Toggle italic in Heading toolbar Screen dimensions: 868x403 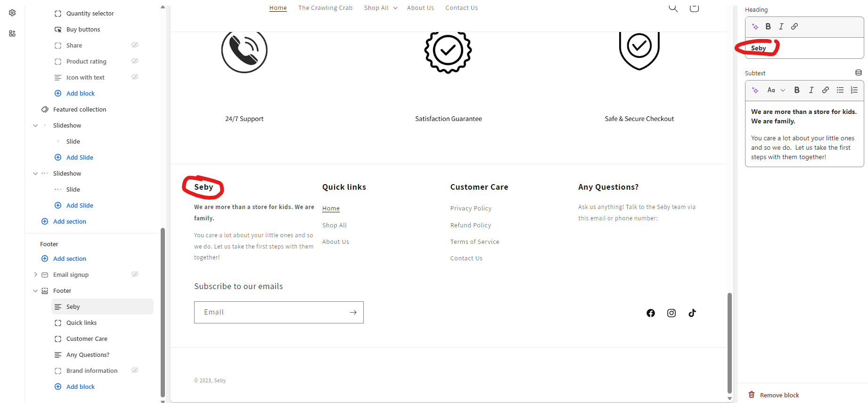point(781,26)
